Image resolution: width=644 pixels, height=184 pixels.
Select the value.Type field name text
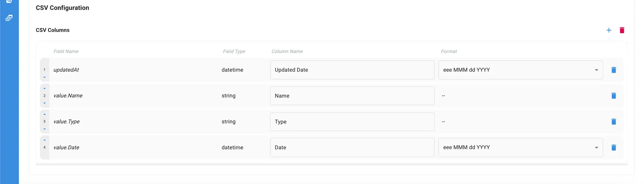point(66,121)
